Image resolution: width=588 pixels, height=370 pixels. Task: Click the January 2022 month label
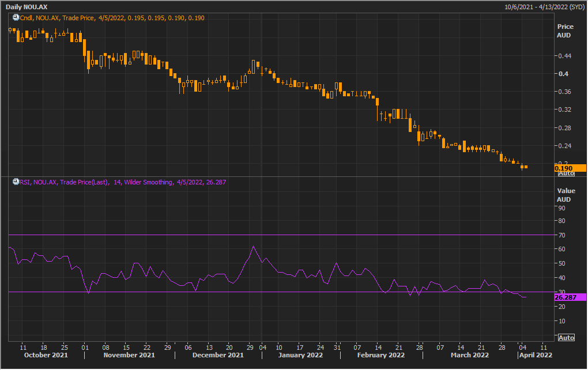pos(300,355)
